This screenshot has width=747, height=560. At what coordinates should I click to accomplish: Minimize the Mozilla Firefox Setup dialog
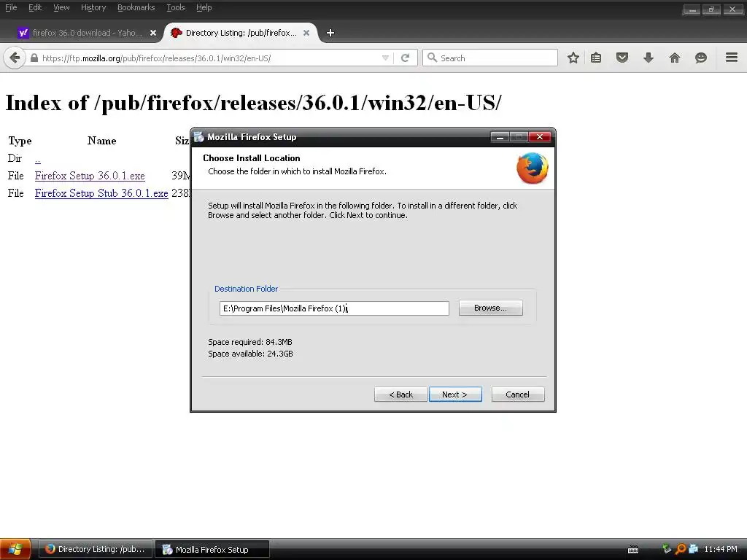click(500, 137)
